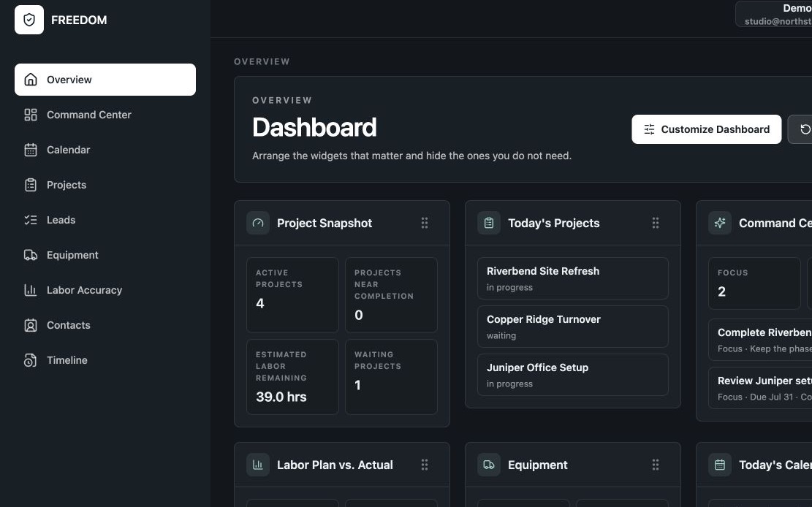The height and width of the screenshot is (507, 812).
Task: Click the 'Arrange the widgets that matter' description
Action: pyautogui.click(x=411, y=156)
